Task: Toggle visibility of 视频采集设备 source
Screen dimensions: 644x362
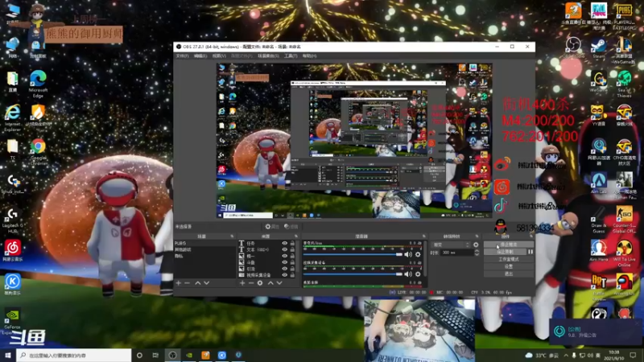Action: (x=285, y=275)
